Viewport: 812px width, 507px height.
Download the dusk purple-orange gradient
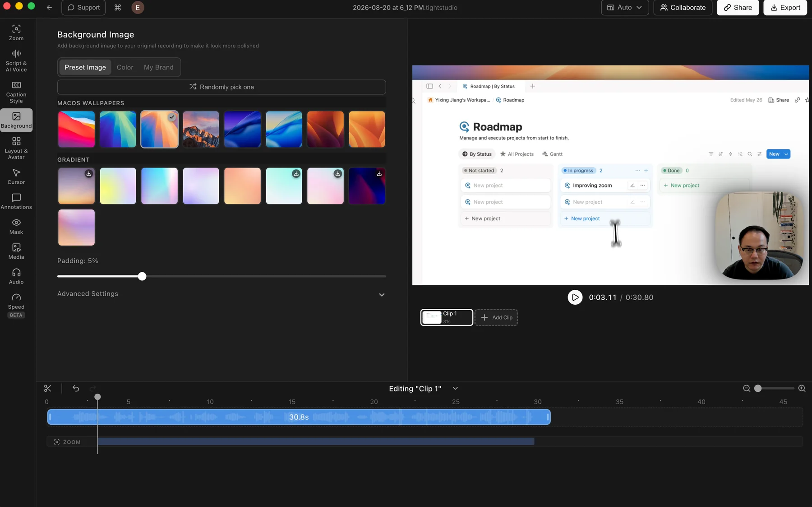click(x=89, y=174)
